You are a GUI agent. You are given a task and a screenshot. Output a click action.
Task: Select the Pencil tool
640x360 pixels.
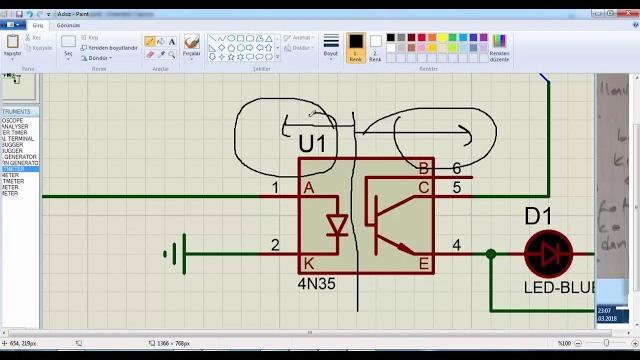pos(150,41)
